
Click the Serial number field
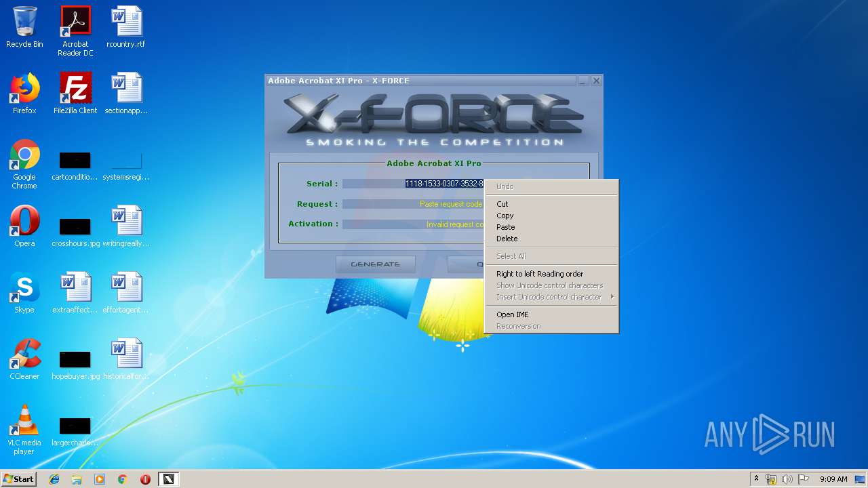point(413,184)
